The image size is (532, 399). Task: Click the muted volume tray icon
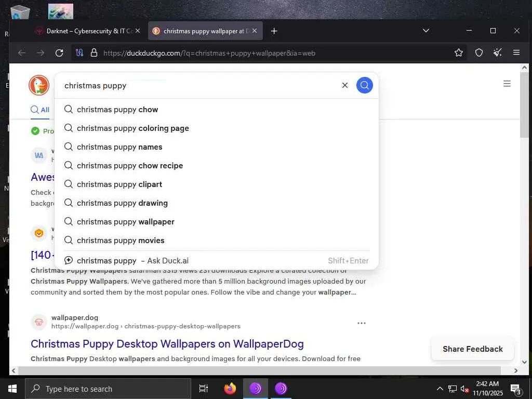(x=464, y=389)
